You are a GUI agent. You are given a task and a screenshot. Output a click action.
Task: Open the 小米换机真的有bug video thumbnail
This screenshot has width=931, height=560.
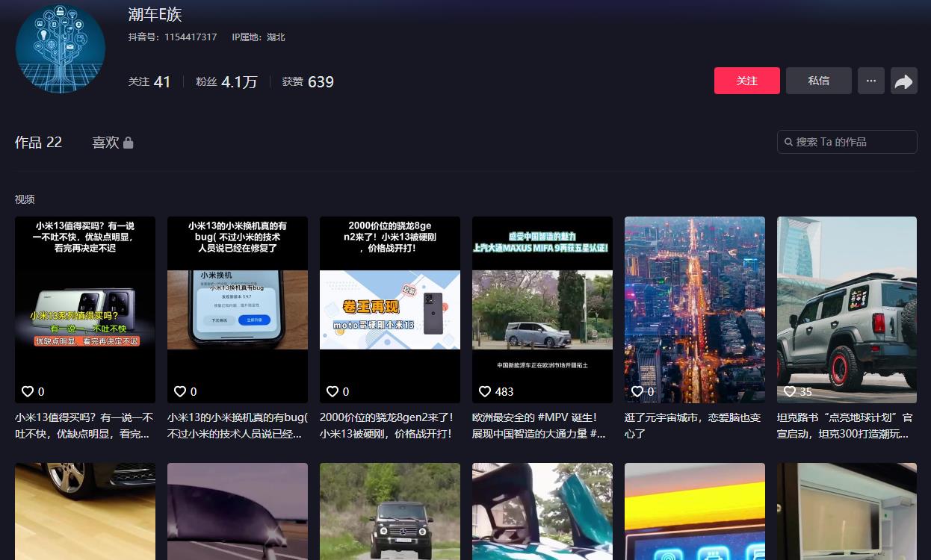click(x=238, y=310)
